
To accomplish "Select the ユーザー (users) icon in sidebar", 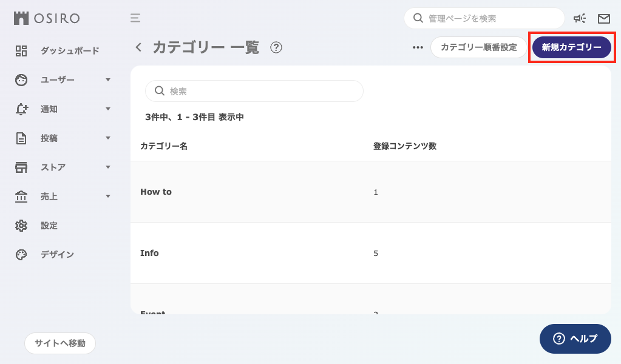I will click(x=21, y=80).
